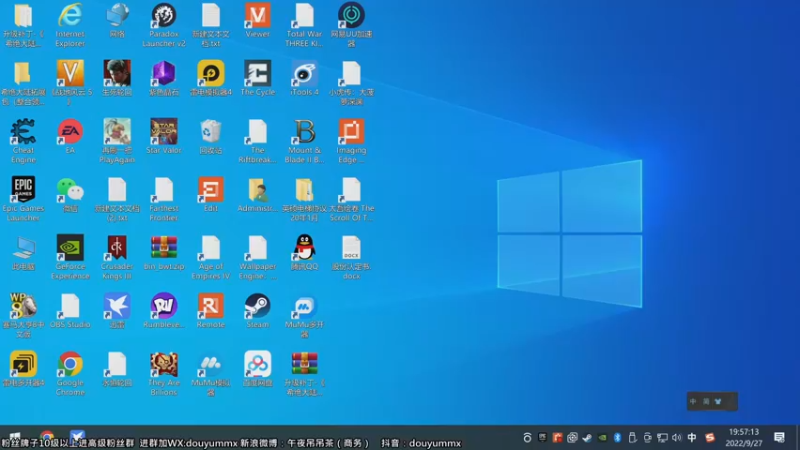The image size is (800, 450).
Task: Open the notification action center
Action: tap(779, 438)
